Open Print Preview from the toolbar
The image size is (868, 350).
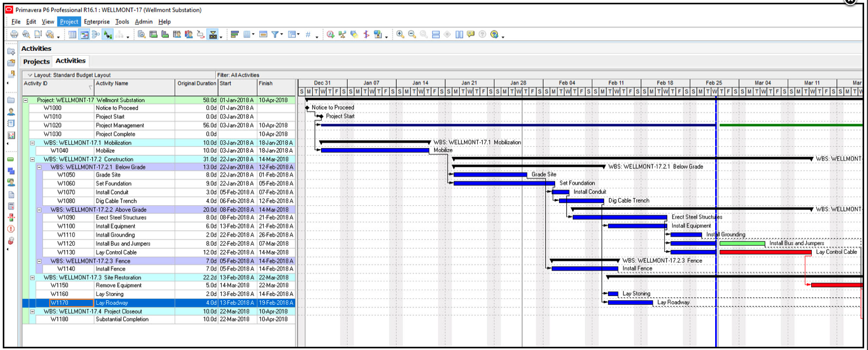coord(26,35)
